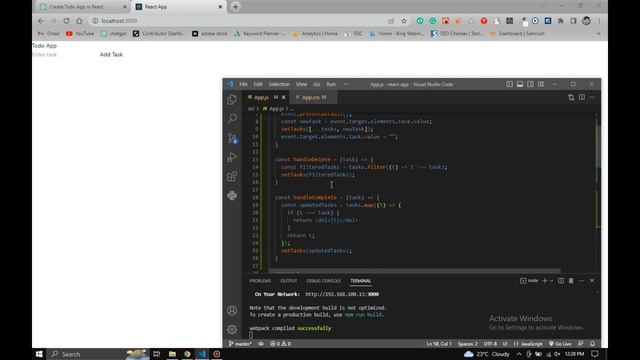Switch to Create Todo App in React tab

point(83,7)
